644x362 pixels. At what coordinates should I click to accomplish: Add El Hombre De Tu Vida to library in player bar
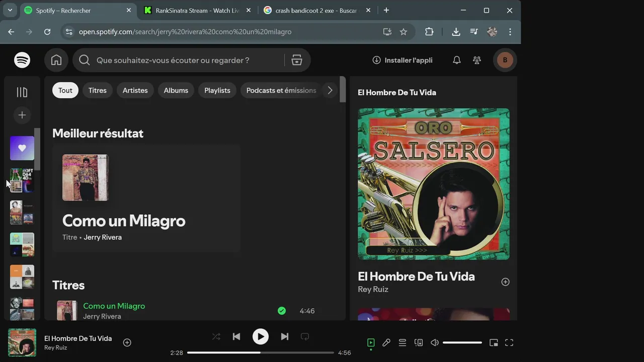tap(127, 342)
